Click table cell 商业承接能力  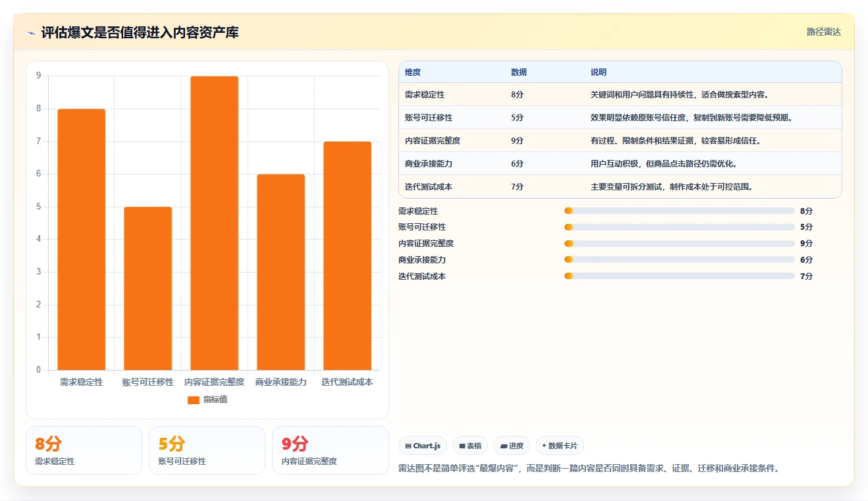click(x=429, y=164)
